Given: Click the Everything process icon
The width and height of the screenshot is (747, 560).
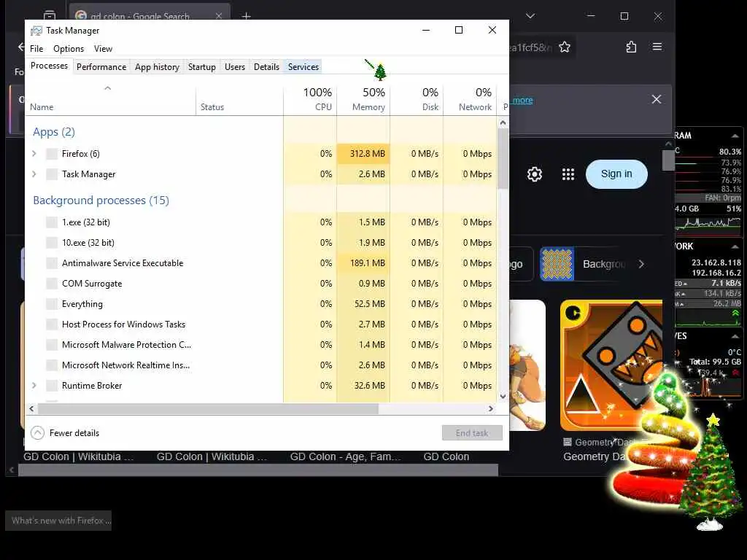Looking at the screenshot, I should pos(52,304).
